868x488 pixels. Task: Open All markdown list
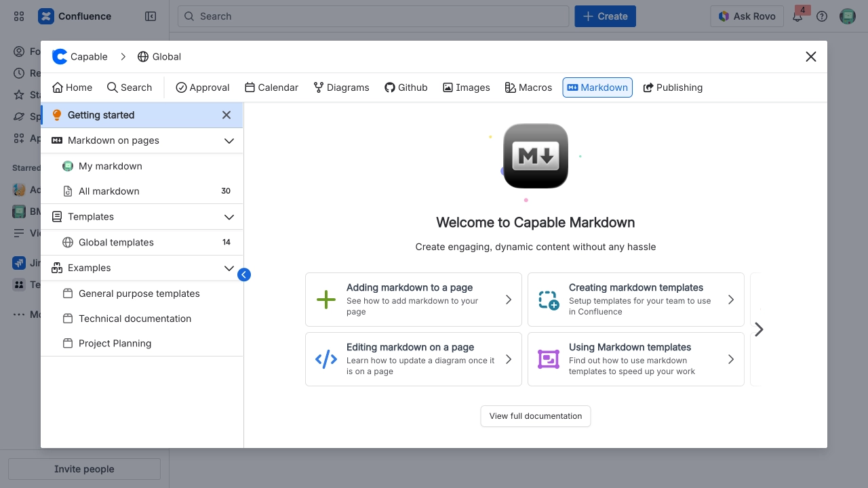pyautogui.click(x=142, y=191)
